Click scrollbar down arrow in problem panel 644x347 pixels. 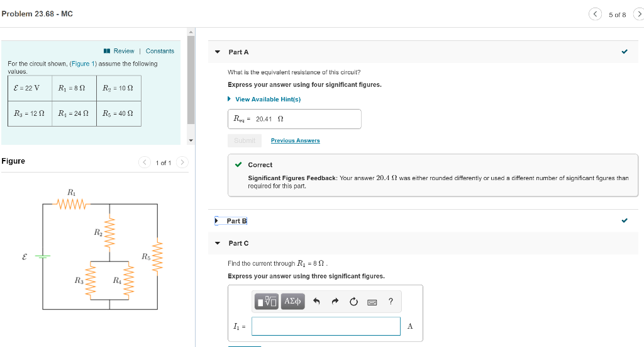coord(191,140)
